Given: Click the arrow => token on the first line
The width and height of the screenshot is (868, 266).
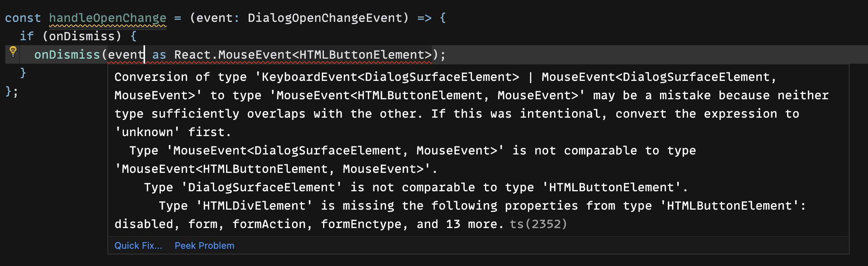Looking at the screenshot, I should 424,18.
